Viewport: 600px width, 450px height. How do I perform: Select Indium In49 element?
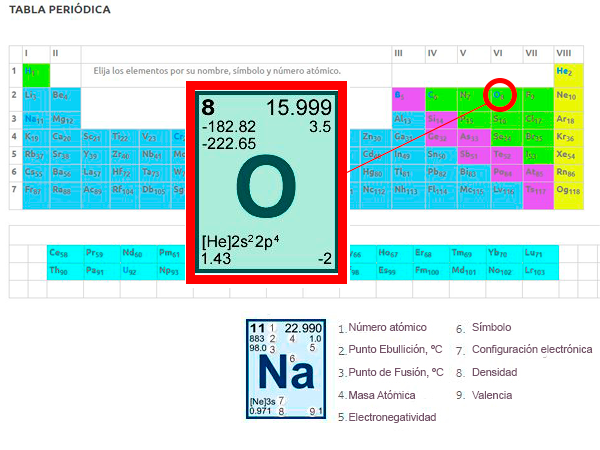(408, 156)
